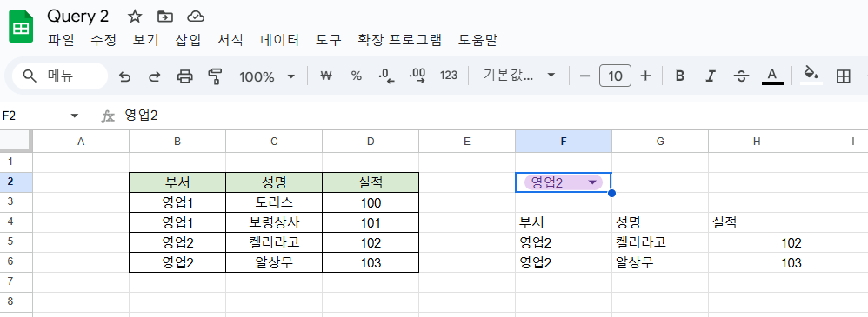Image resolution: width=868 pixels, height=317 pixels.
Task: Click the font size field showing 10
Action: point(615,76)
